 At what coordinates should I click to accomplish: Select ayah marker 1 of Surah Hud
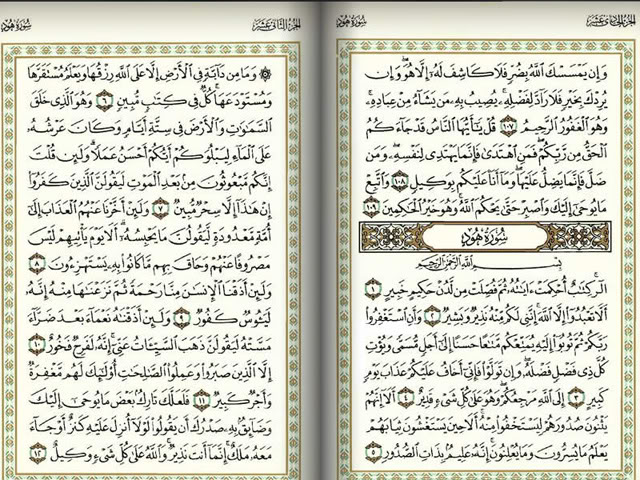coord(372,289)
